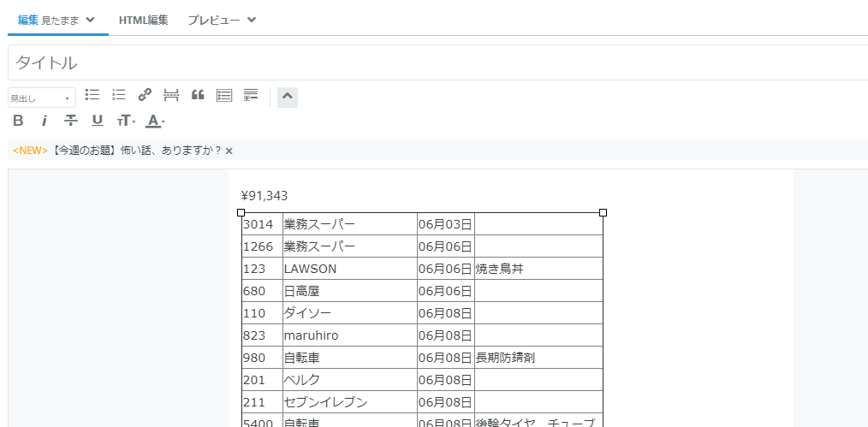
Task: Click the セブンイレブン cell
Action: click(x=350, y=402)
